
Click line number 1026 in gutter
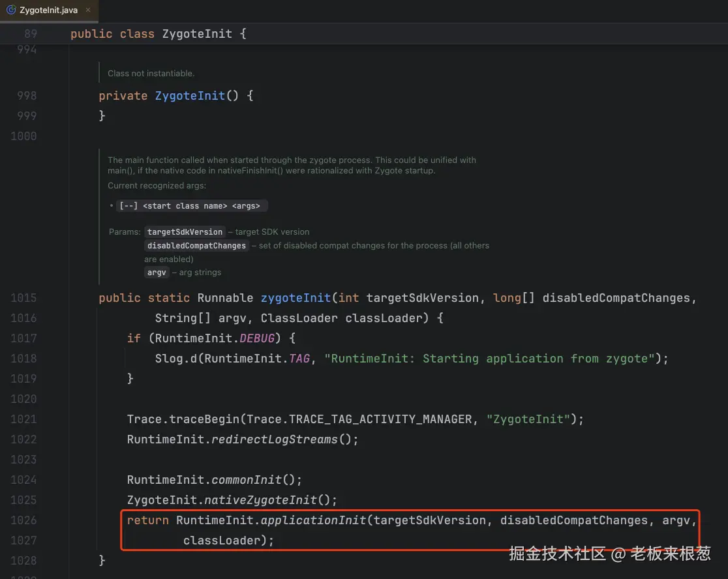click(23, 520)
